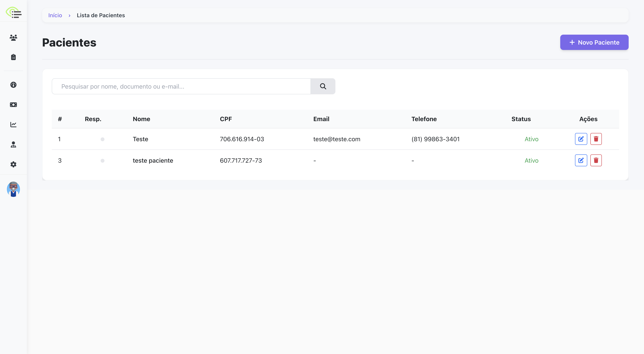Click the Novo Paciente button
The height and width of the screenshot is (354, 644).
point(594,42)
